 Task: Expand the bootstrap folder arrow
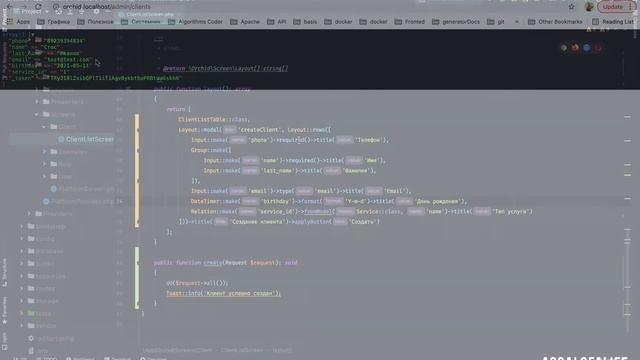(22, 226)
